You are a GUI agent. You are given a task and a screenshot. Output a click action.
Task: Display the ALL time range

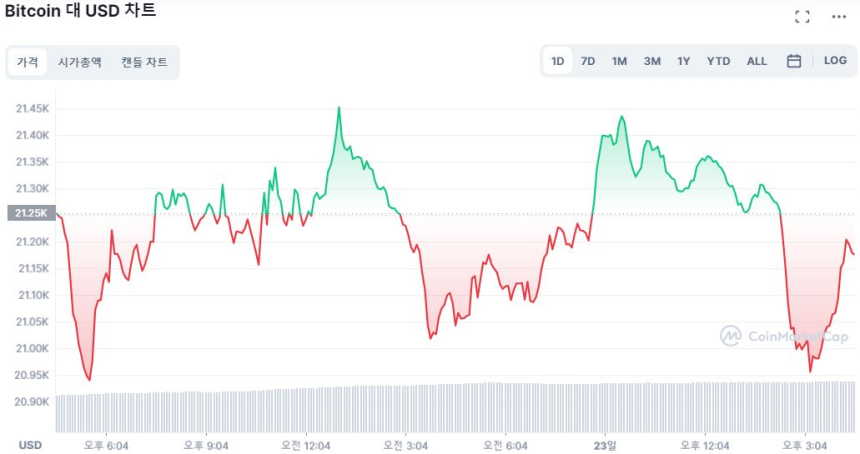point(757,61)
